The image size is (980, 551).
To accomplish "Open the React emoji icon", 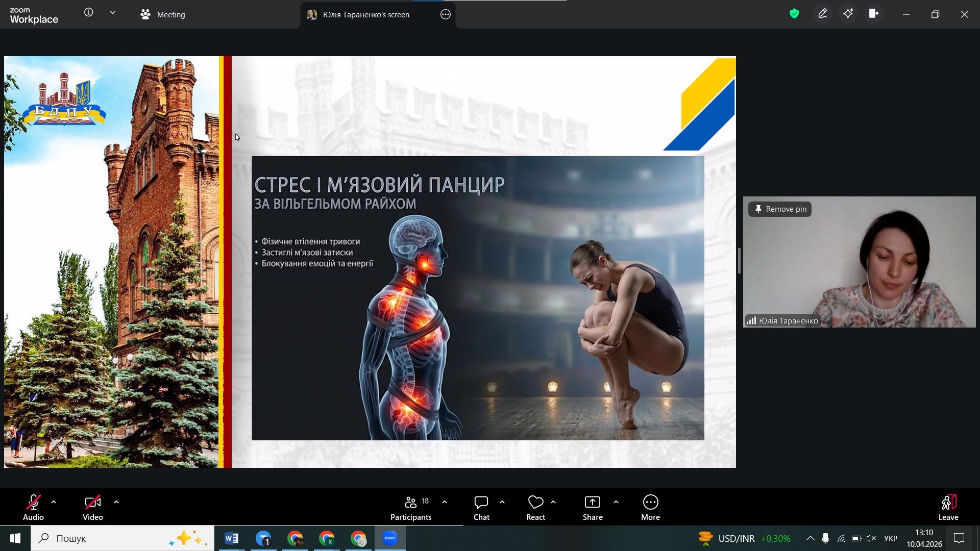I will (535, 503).
